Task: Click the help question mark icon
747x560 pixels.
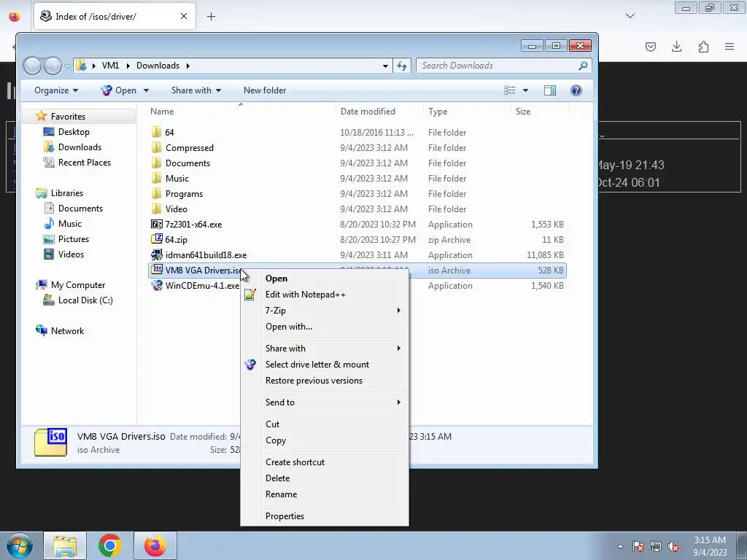Action: (x=576, y=90)
